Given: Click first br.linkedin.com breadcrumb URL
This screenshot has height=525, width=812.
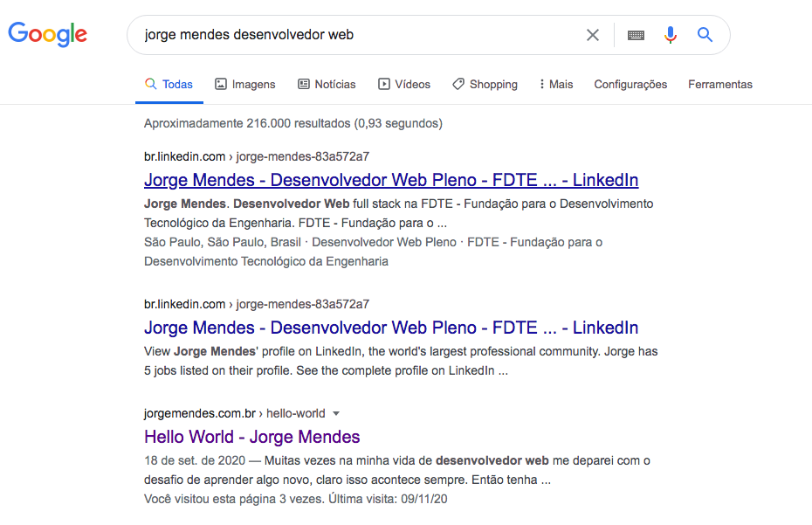Looking at the screenshot, I should click(257, 156).
